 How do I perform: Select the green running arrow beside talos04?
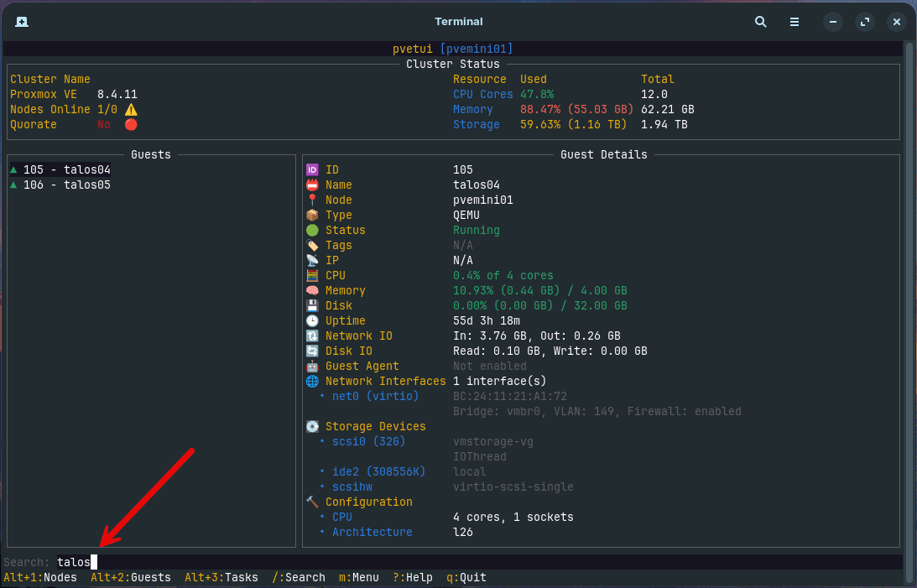click(13, 169)
